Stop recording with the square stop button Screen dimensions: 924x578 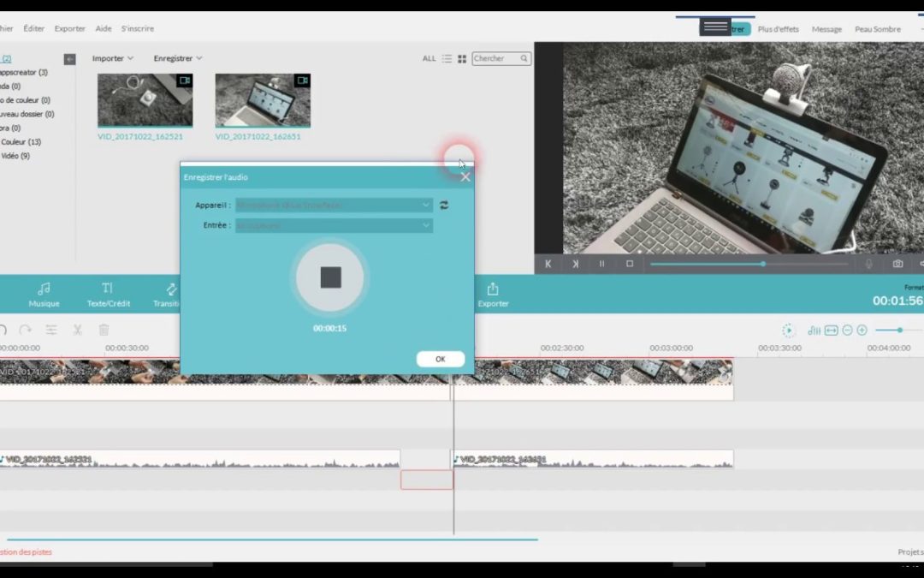click(329, 277)
